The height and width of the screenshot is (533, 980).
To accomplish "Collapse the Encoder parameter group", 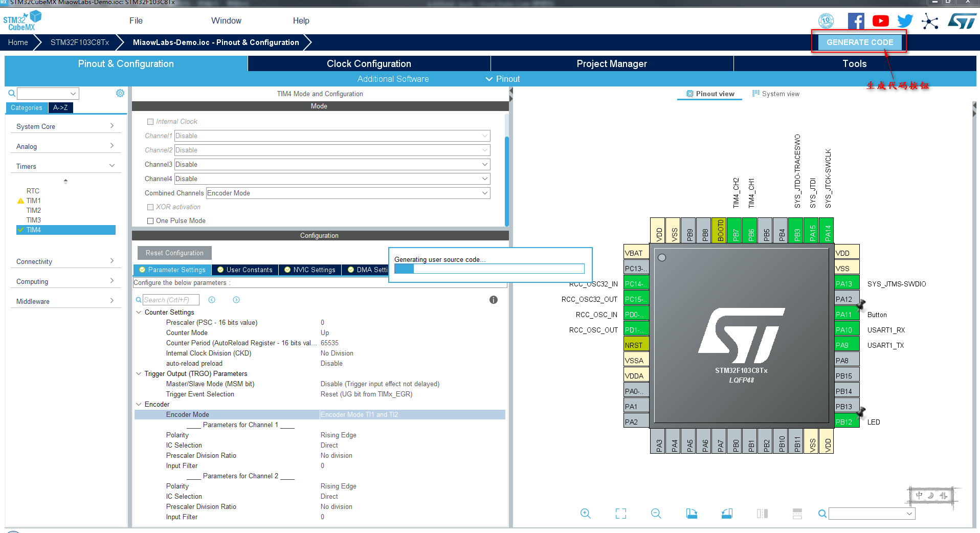I will pyautogui.click(x=139, y=404).
